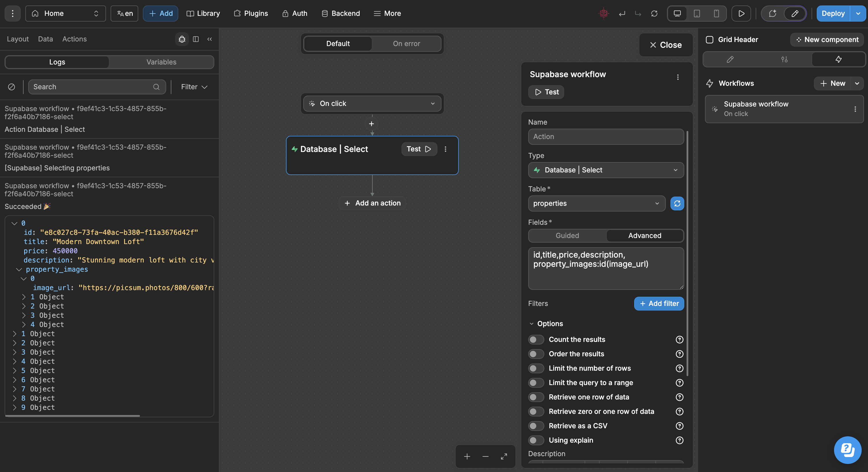868x472 pixels.
Task: Select the mobile phone preview icon
Action: (x=716, y=14)
